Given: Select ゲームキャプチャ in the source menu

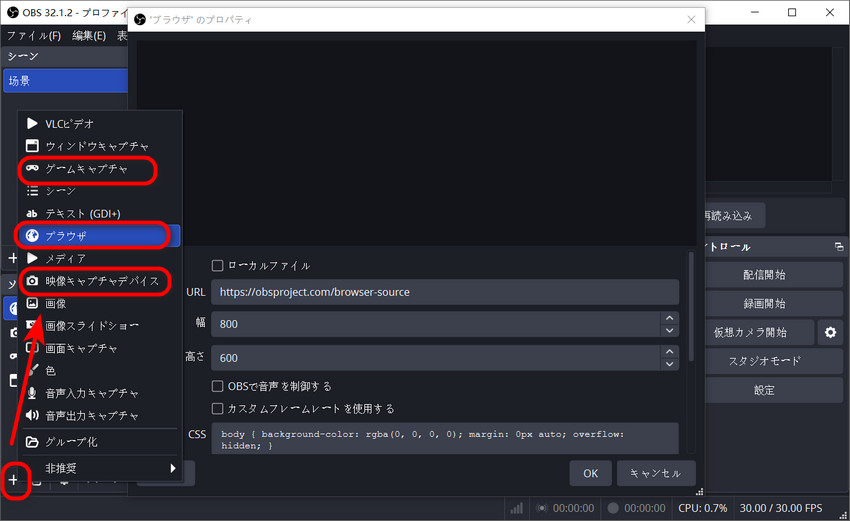Looking at the screenshot, I should point(100,169).
